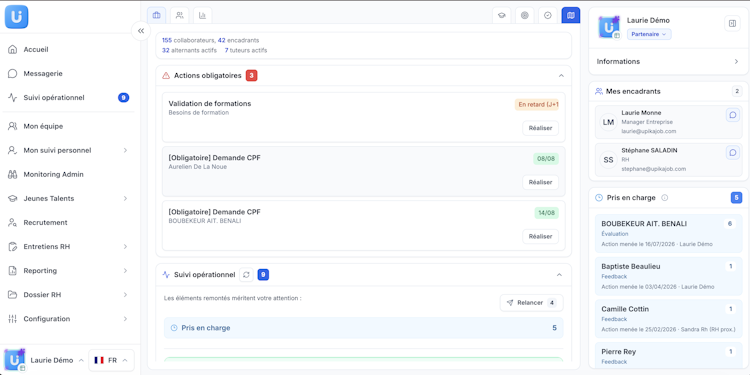
Task: Open BOUBEKEUR AIT. BENALI Évaluation card
Action: [669, 234]
